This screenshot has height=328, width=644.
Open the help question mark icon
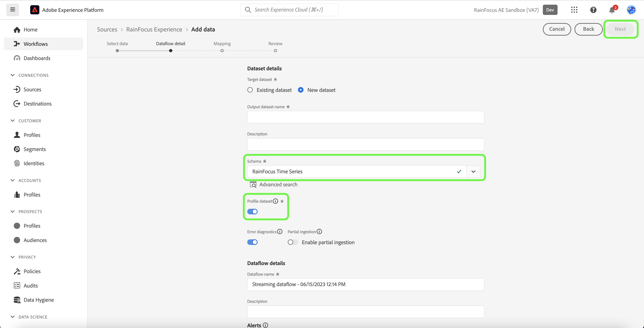[x=593, y=10]
